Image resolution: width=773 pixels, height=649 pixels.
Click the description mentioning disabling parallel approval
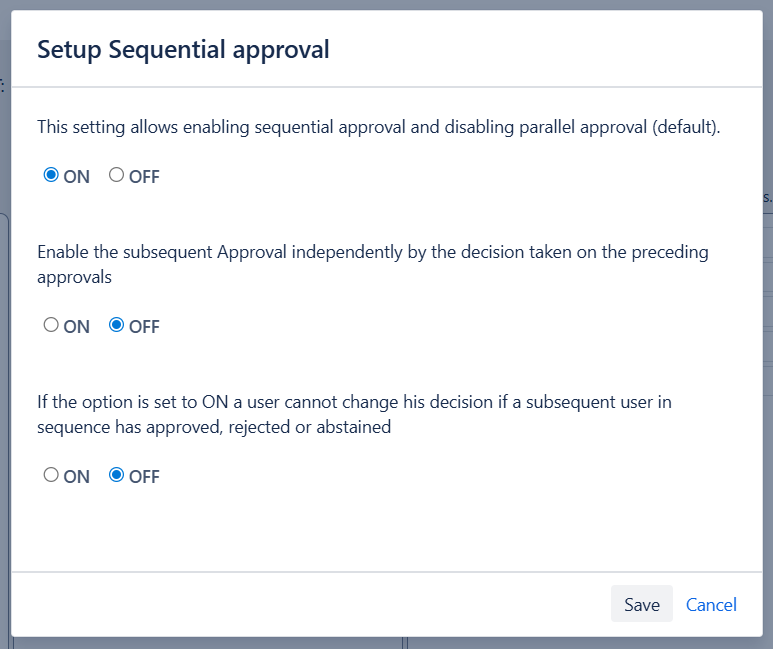click(x=378, y=127)
